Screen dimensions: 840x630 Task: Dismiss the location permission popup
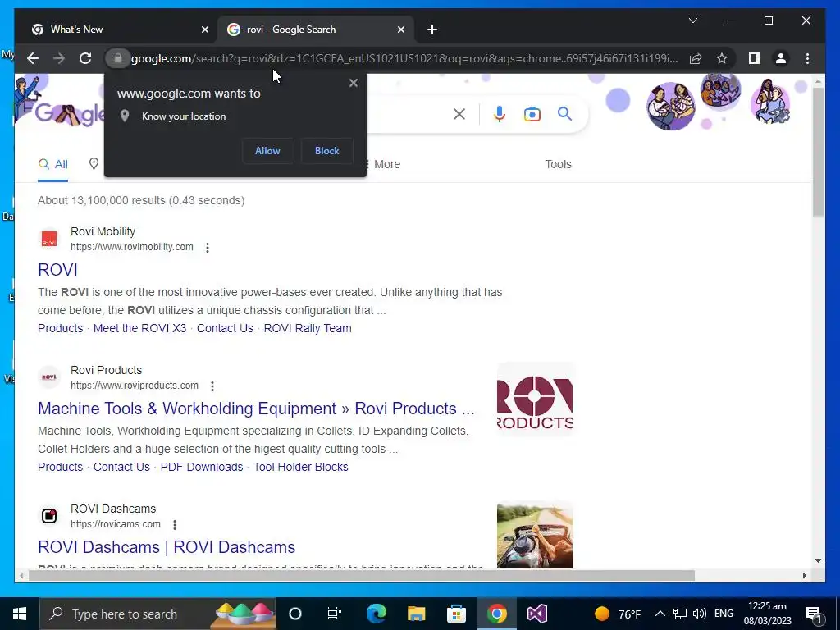(353, 83)
